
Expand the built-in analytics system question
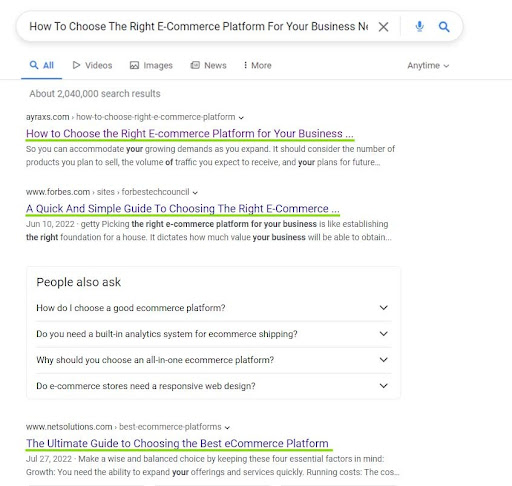[x=214, y=334]
